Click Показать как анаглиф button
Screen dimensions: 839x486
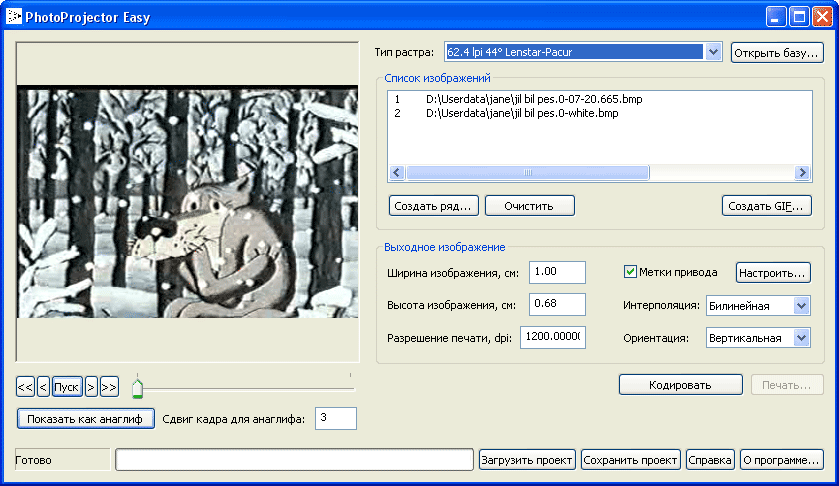[x=86, y=419]
